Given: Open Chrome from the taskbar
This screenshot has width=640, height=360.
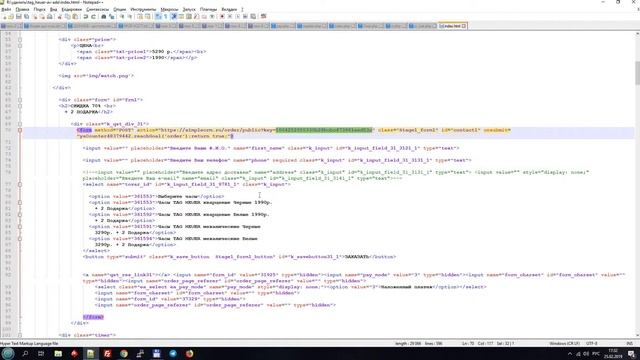Looking at the screenshot, I should click(x=124, y=353).
